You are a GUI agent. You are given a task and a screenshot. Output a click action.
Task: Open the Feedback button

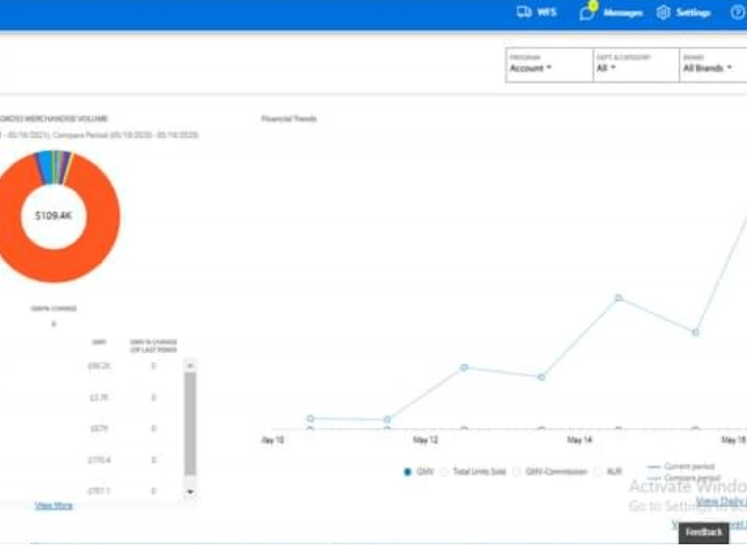[704, 532]
